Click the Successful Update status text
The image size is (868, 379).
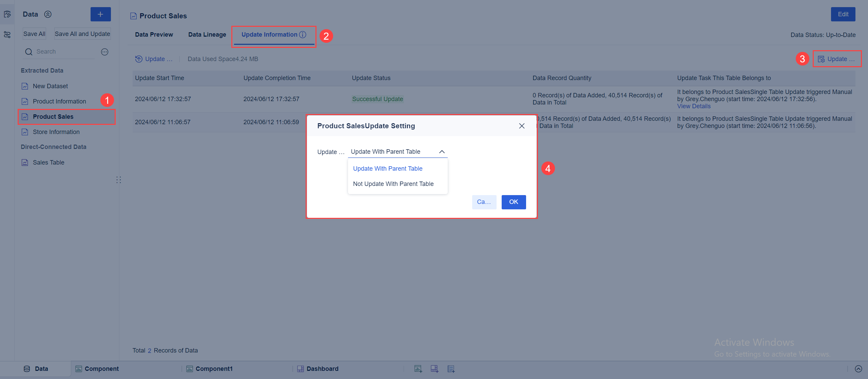(378, 99)
